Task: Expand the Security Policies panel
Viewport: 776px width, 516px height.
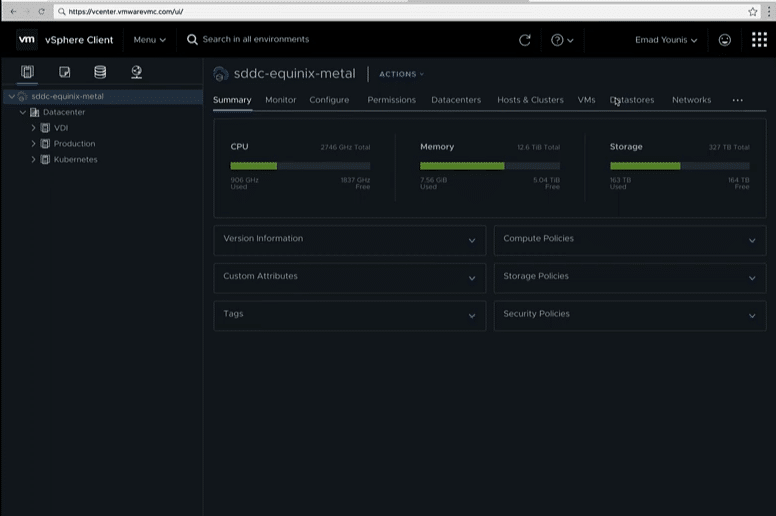Action: pos(752,316)
